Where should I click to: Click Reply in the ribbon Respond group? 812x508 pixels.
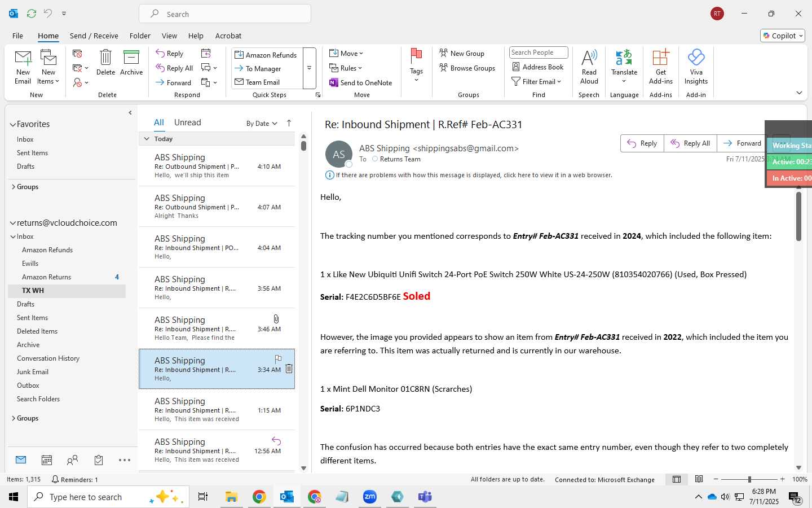(x=170, y=54)
